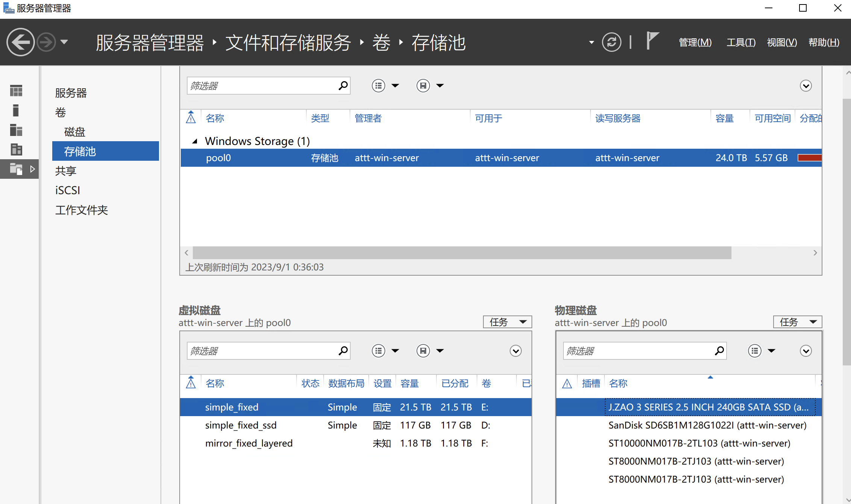This screenshot has height=504, width=851.
Task: Click search magnifier in physical disk filter
Action: [719, 351]
